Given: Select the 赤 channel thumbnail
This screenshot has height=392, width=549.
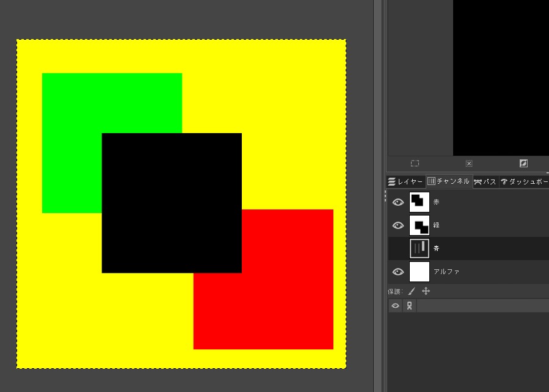Looking at the screenshot, I should pos(420,202).
